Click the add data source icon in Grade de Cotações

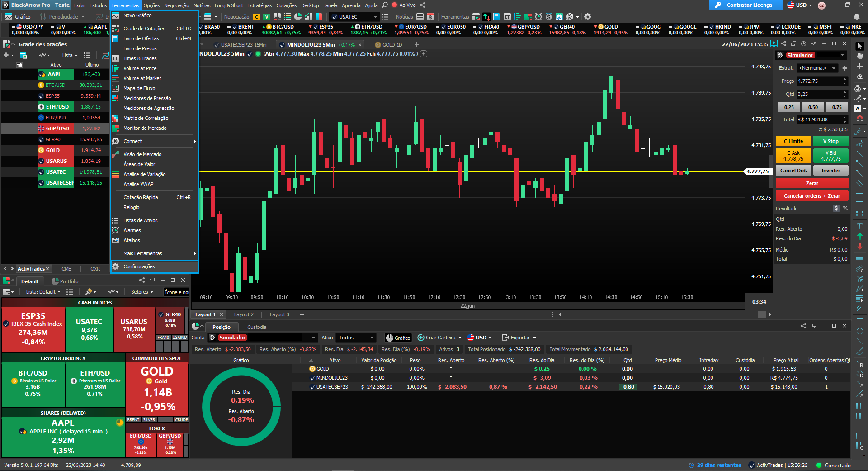point(23,55)
